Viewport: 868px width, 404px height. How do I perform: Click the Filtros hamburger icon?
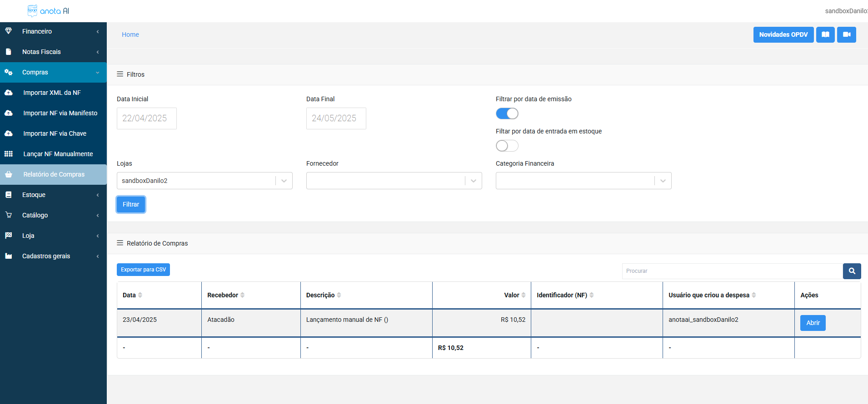tap(120, 74)
